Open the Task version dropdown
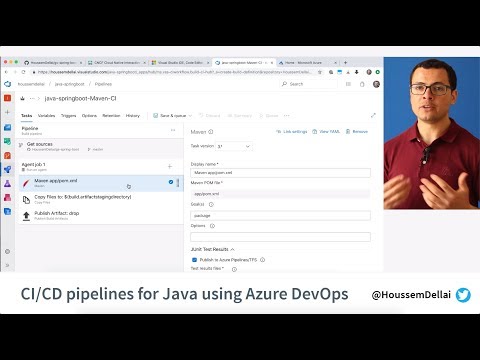 click(234, 146)
